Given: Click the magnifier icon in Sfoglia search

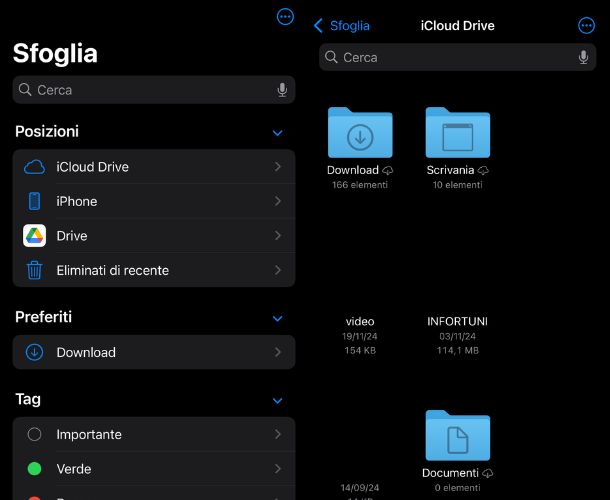Looking at the screenshot, I should (25, 89).
